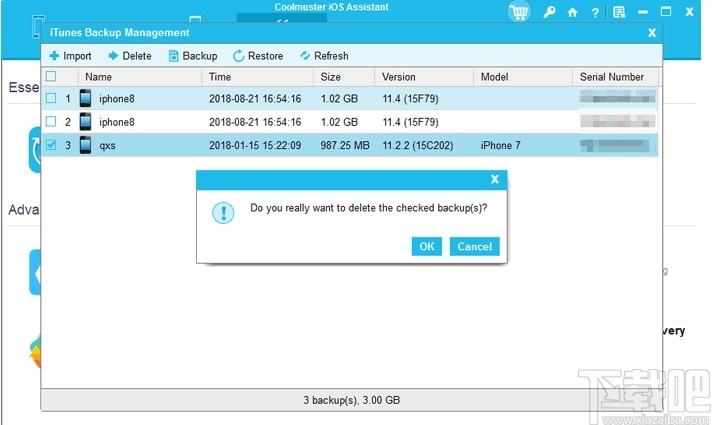Image resolution: width=713 pixels, height=425 pixels.
Task: Open the shopping cart purchase icon
Action: coord(519,12)
